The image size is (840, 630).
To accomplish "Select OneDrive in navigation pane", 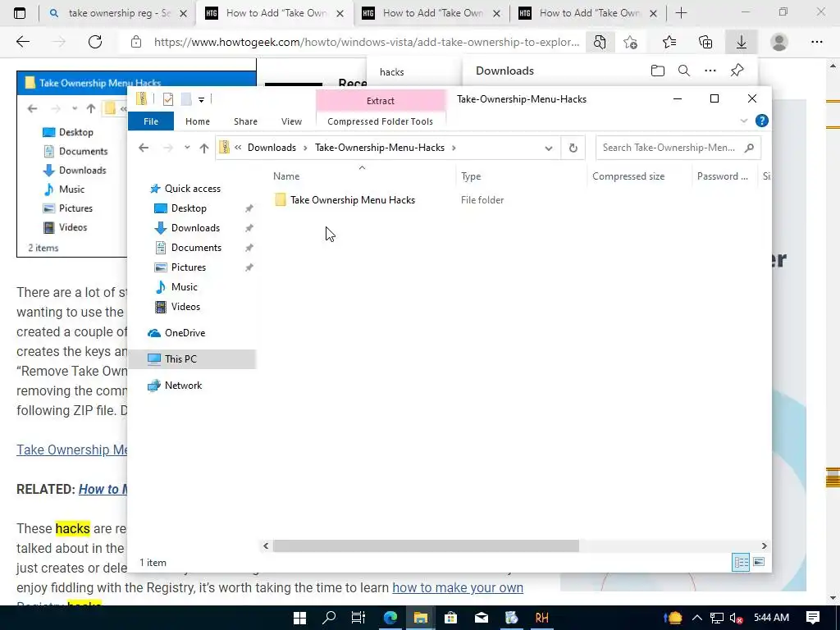I will [185, 333].
